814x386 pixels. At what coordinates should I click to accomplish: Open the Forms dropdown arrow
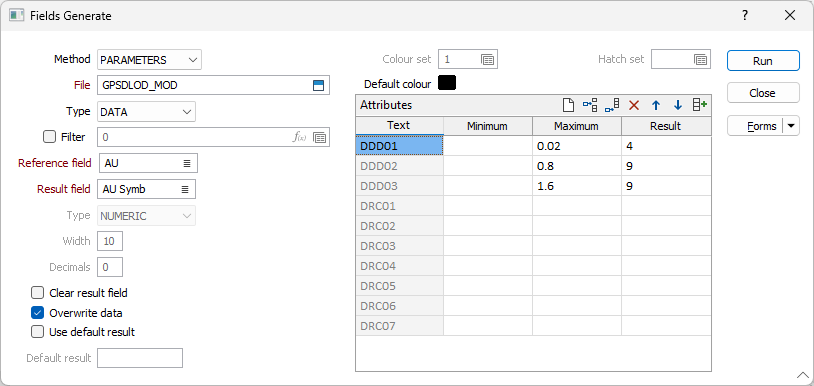[791, 126]
